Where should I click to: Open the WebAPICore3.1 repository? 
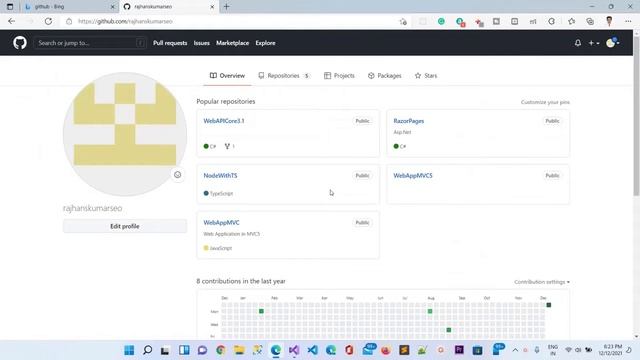point(224,121)
